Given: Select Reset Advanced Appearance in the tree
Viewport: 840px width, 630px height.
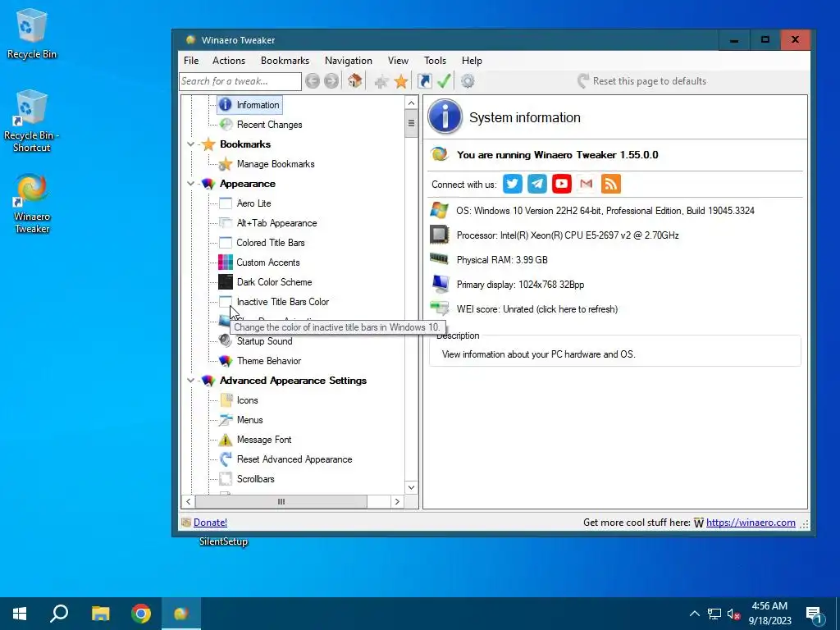Looking at the screenshot, I should [x=294, y=459].
